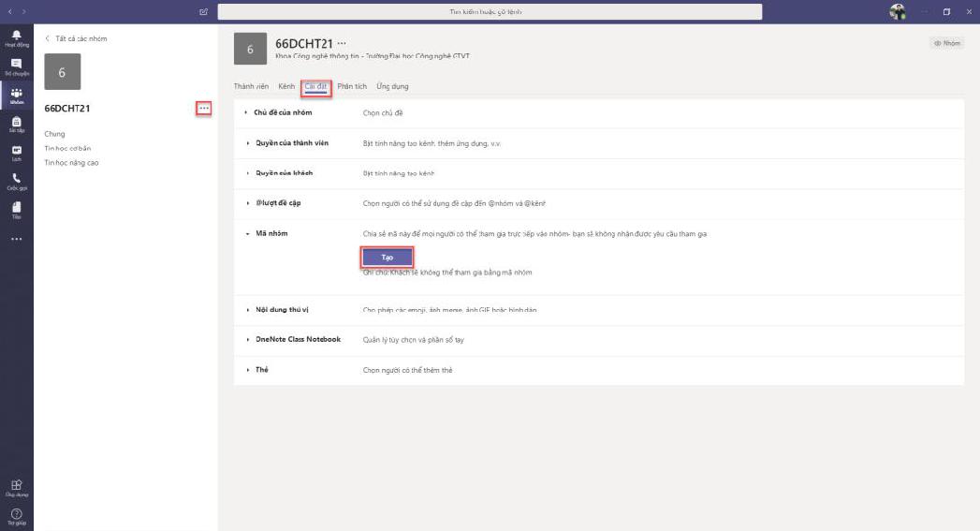The height and width of the screenshot is (531, 980).
Task: Click the Trợ giúp help icon
Action: pos(16,515)
